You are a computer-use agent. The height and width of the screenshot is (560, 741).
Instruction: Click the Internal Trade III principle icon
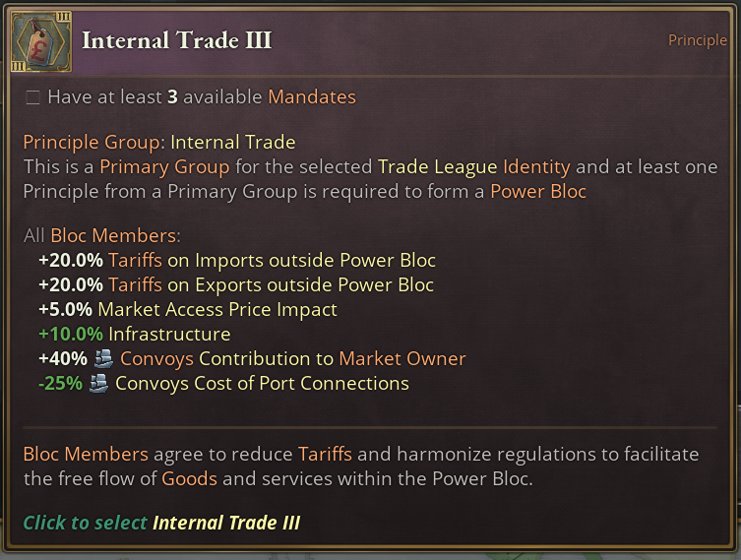(40, 41)
